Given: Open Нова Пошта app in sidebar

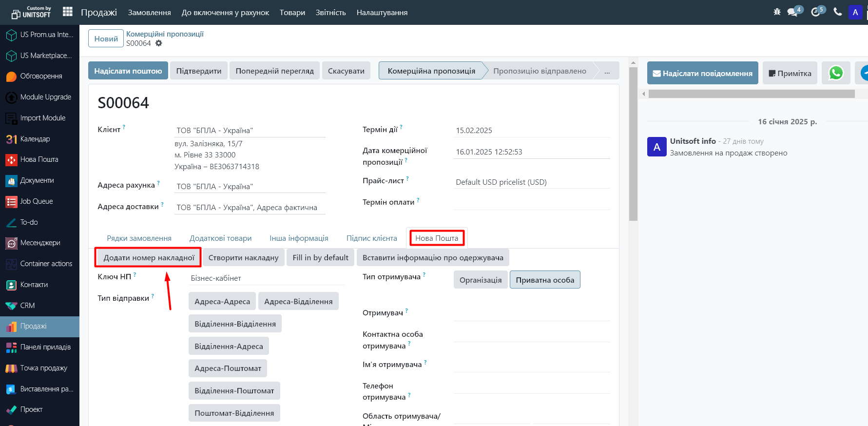Looking at the screenshot, I should pyautogui.click(x=39, y=159).
